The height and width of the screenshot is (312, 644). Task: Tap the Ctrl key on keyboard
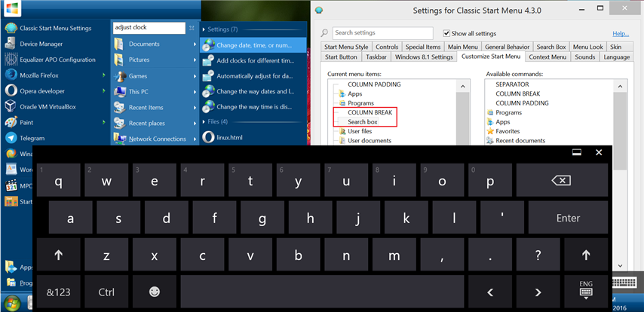[x=106, y=292]
